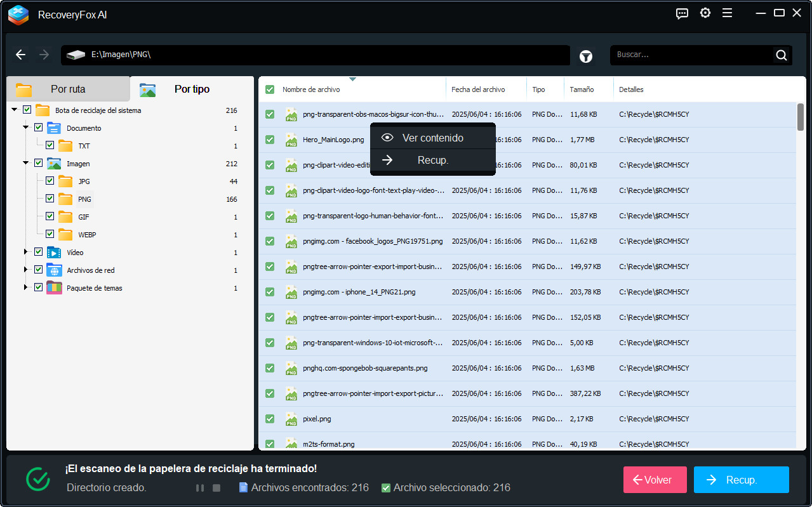
Task: Collapse the Imagen tree node
Action: (x=26, y=164)
